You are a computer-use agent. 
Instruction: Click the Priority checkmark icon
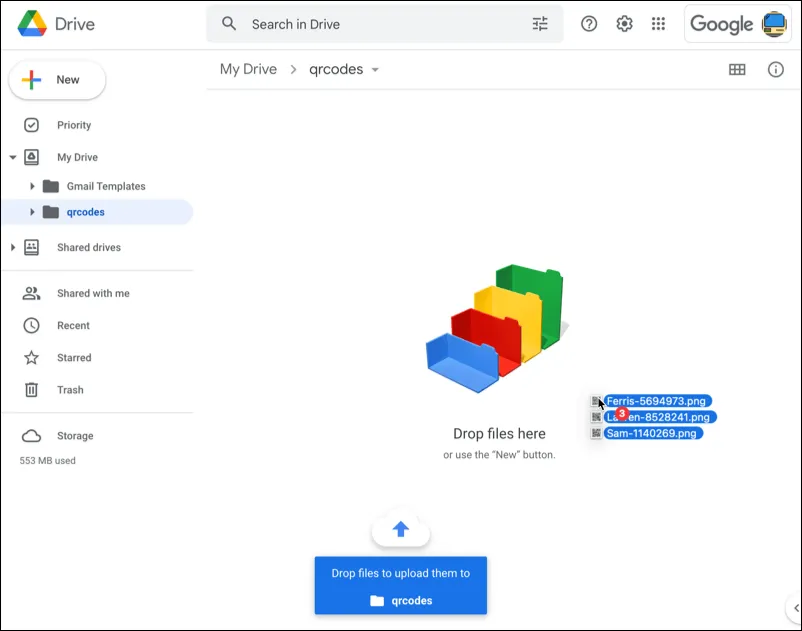click(x=31, y=125)
